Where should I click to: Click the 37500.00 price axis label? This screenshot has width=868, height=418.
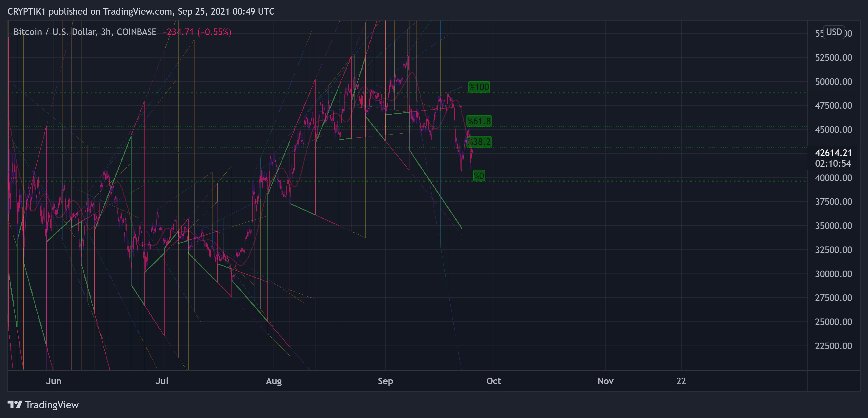pyautogui.click(x=833, y=202)
